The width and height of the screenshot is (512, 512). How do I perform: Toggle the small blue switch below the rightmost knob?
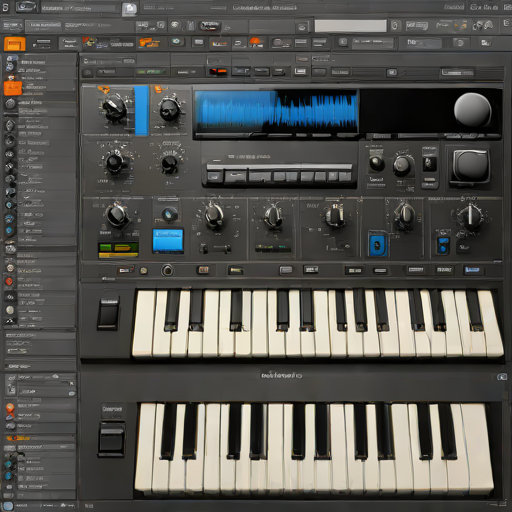tap(443, 245)
